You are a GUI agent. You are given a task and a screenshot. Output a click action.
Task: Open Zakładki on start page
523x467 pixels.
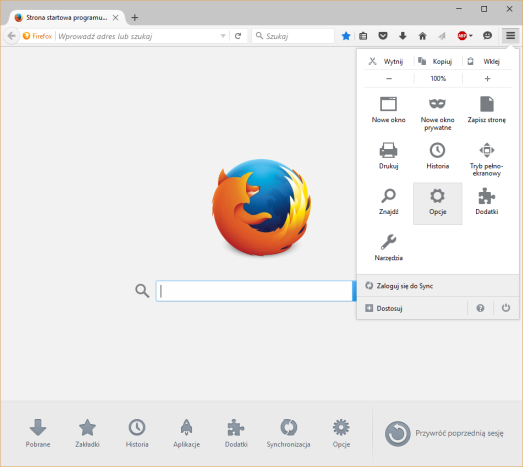coord(87,433)
